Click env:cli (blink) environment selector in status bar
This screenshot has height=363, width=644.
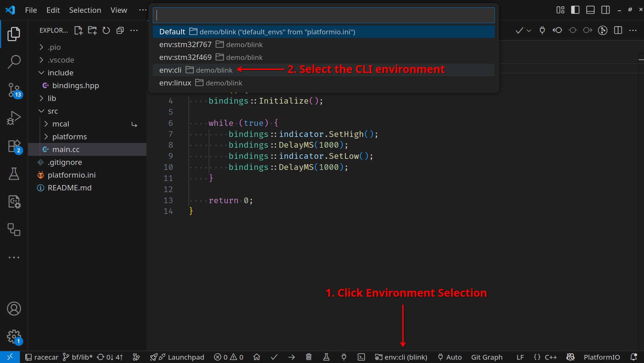click(401, 357)
